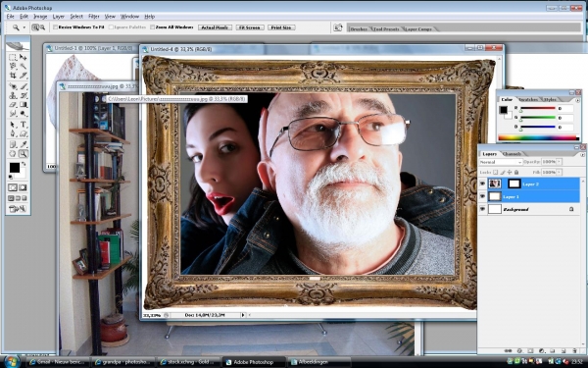The image size is (588, 368).
Task: Select the Dodge tool
Action: [x=24, y=113]
